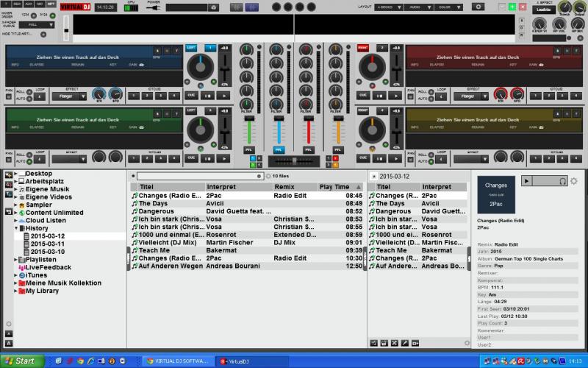Viewport: 588px width, 368px height.
Task: Expand the Playlisten folder
Action: (x=15, y=260)
